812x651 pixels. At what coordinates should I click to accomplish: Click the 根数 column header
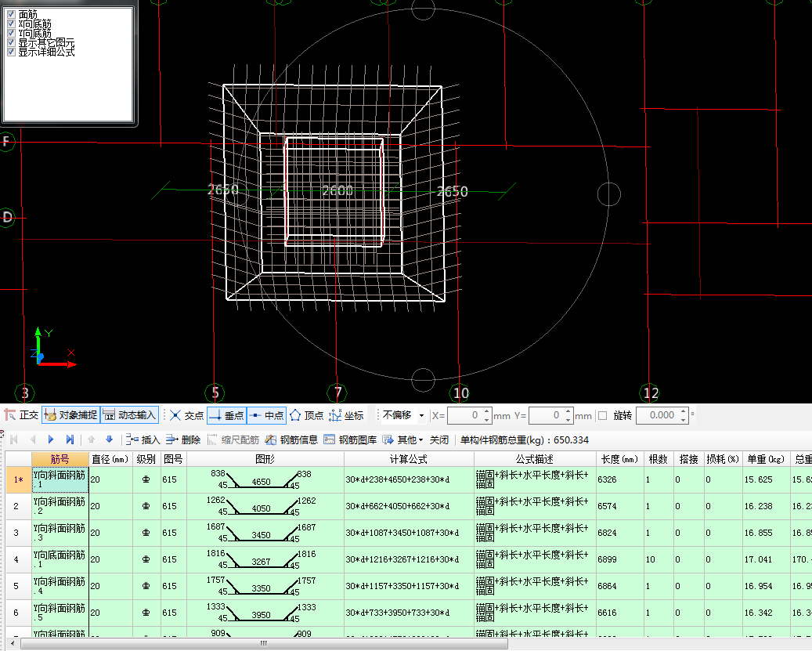click(659, 459)
